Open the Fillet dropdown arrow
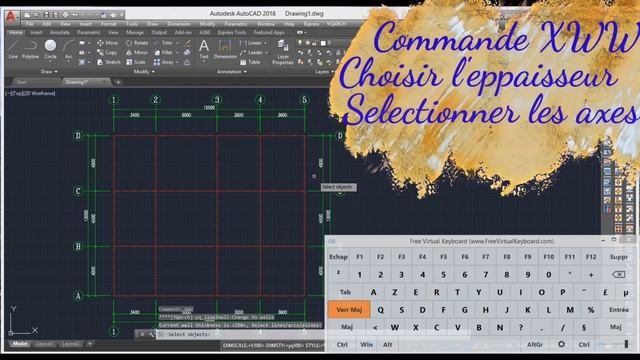 coord(177,53)
